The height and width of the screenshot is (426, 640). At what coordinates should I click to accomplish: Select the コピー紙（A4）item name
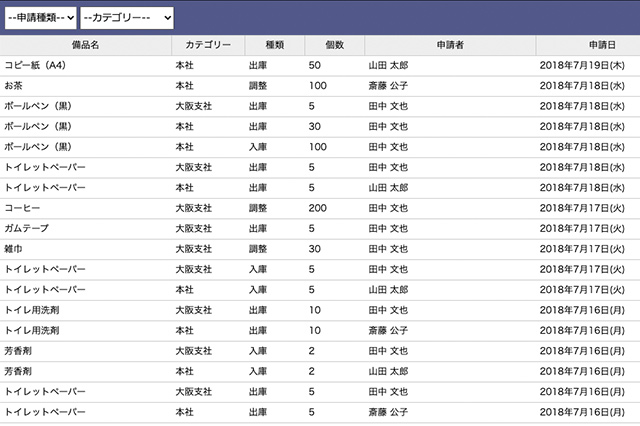click(x=35, y=65)
